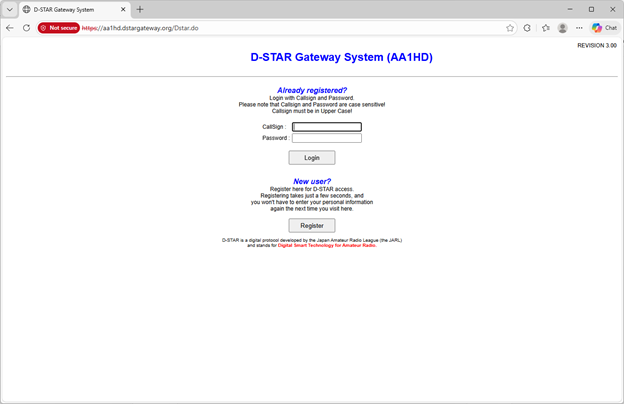The width and height of the screenshot is (624, 404).
Task: Focus the CallSign input field
Action: 326,127
